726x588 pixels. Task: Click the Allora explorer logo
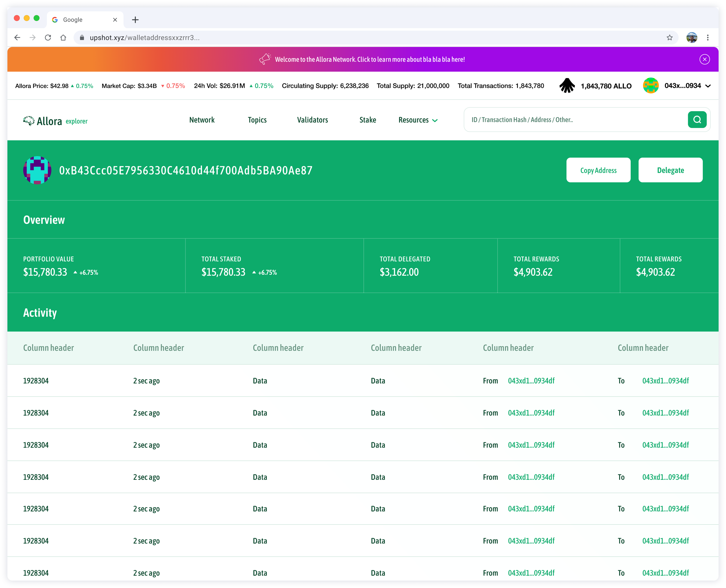[55, 121]
